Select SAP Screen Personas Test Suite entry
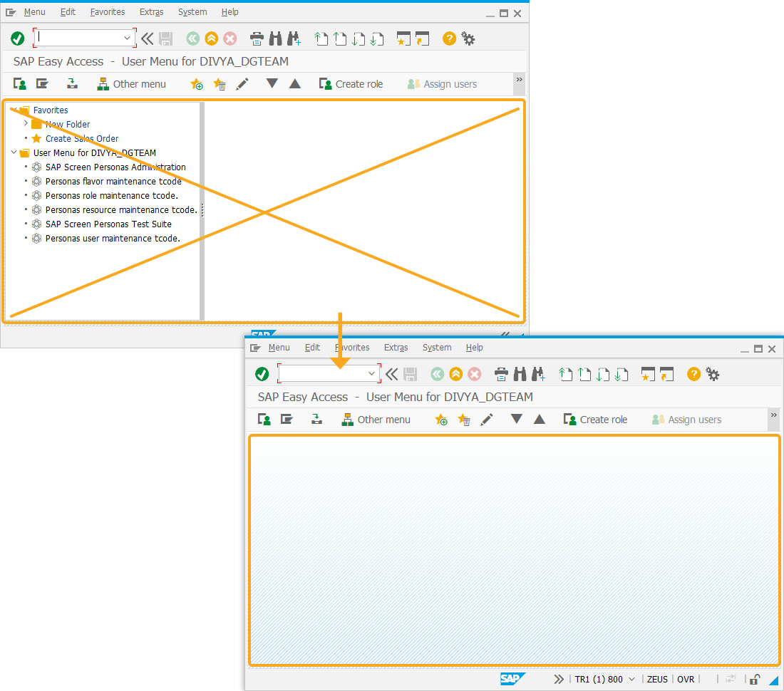Viewport: 784px width, 691px height. [108, 224]
